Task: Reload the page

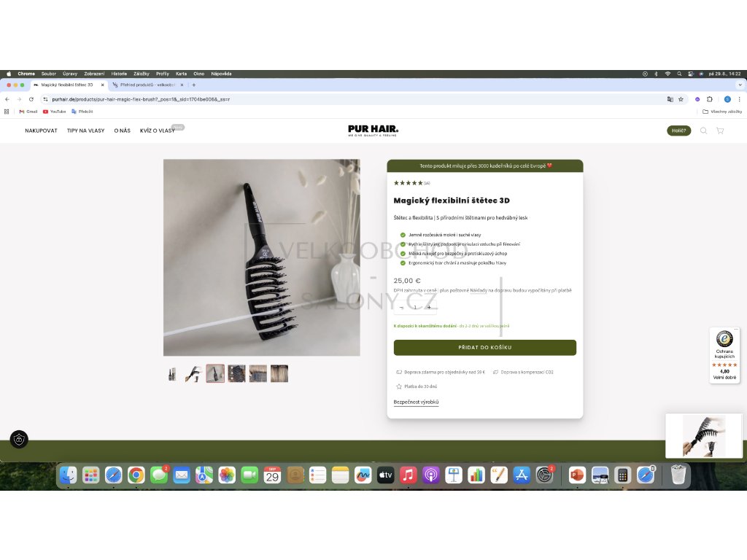Action: coord(31,99)
